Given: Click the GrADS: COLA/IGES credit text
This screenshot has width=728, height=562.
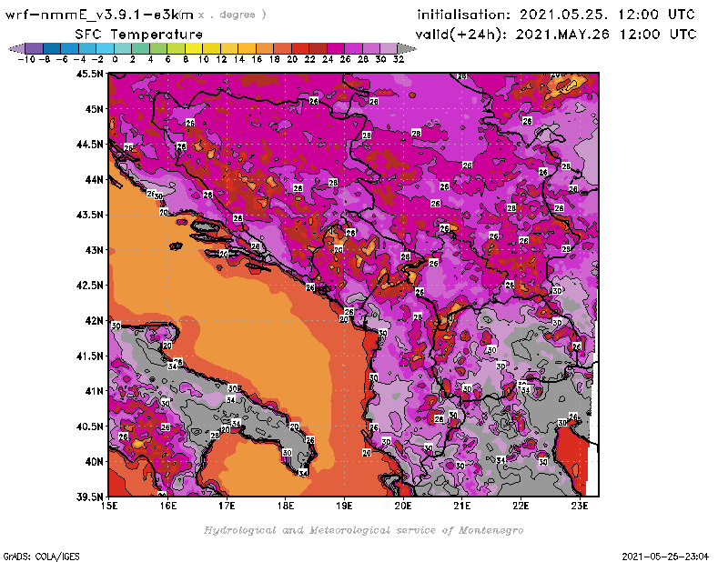Looking at the screenshot, I should pos(32,555).
